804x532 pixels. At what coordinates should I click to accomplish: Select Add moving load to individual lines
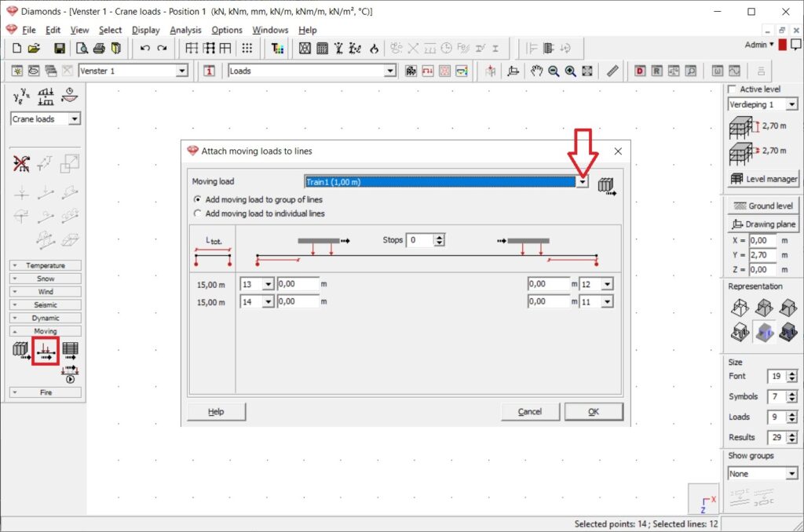259,213
